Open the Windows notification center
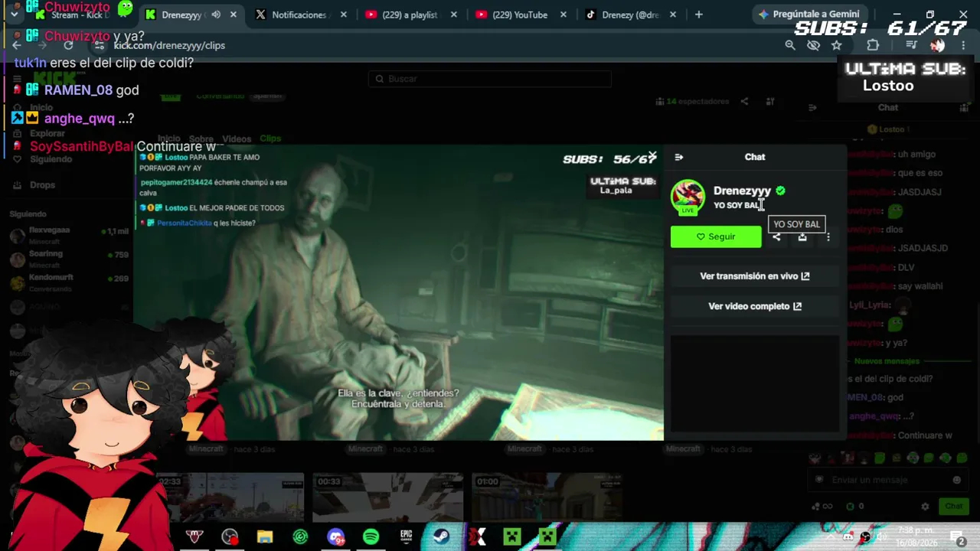 tap(957, 537)
